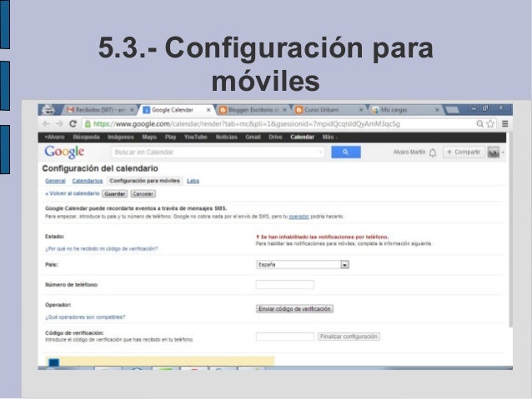
Task: Open YouTube in Google bar
Action: [x=196, y=137]
